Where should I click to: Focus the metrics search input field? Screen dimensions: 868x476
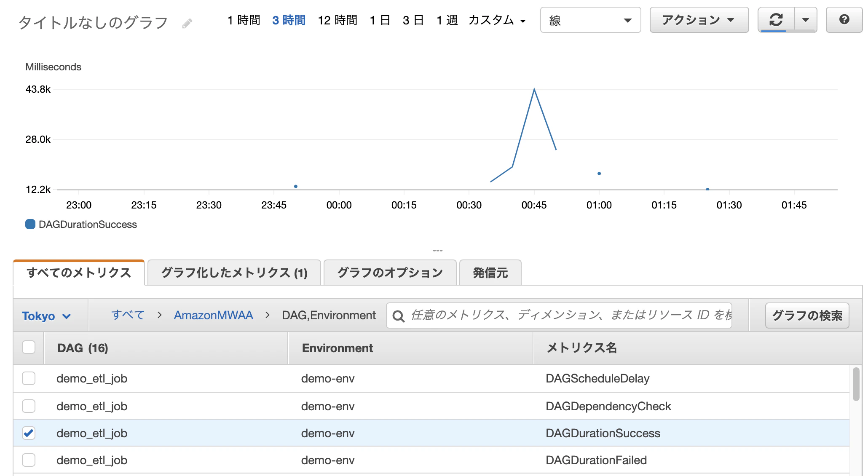[559, 316]
